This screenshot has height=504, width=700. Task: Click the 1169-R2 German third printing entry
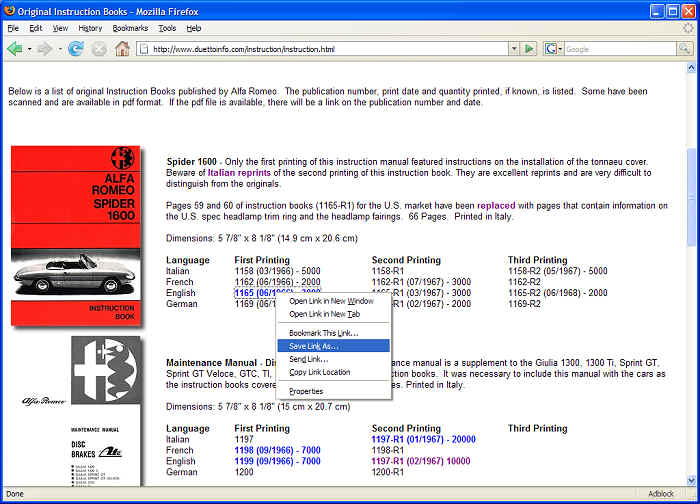point(524,304)
